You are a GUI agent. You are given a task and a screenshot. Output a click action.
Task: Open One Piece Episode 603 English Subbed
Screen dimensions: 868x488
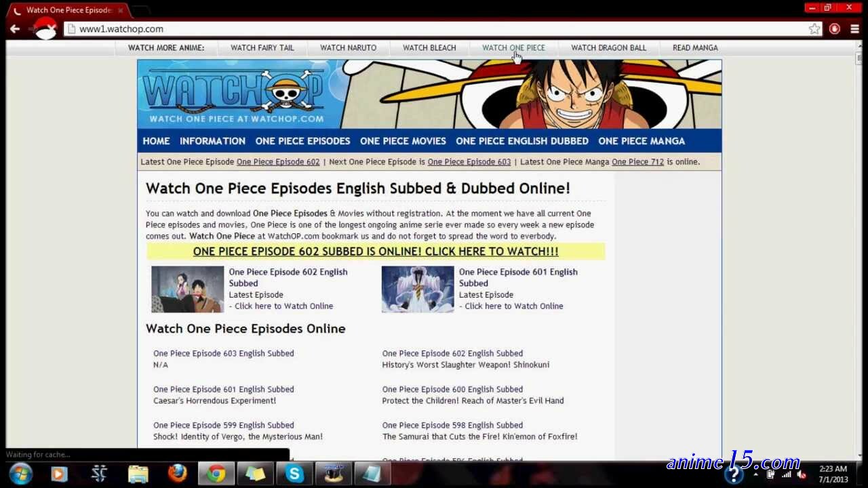pyautogui.click(x=224, y=353)
